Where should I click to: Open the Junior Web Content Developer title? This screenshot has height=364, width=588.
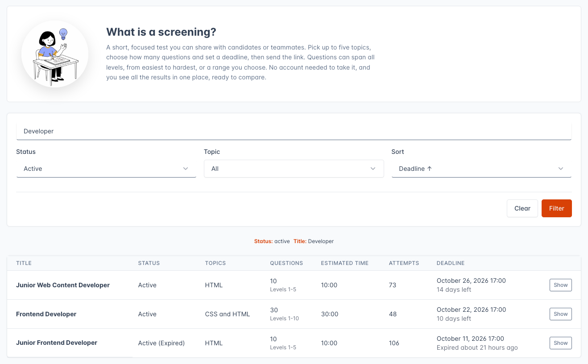63,285
